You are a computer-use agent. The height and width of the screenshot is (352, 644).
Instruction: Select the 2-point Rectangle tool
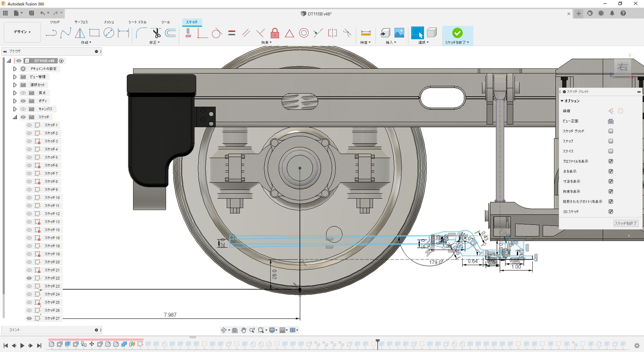click(94, 33)
